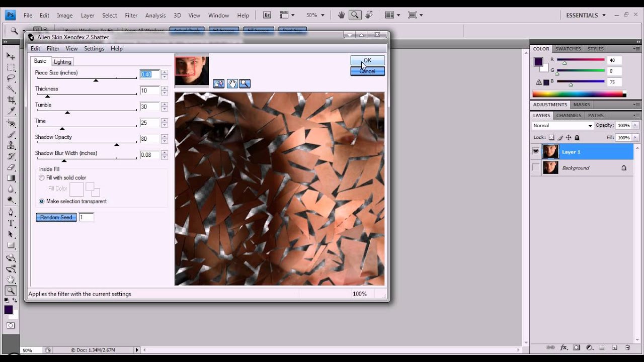Select the Path Selection tool
This screenshot has width=644, height=362.
(11, 234)
